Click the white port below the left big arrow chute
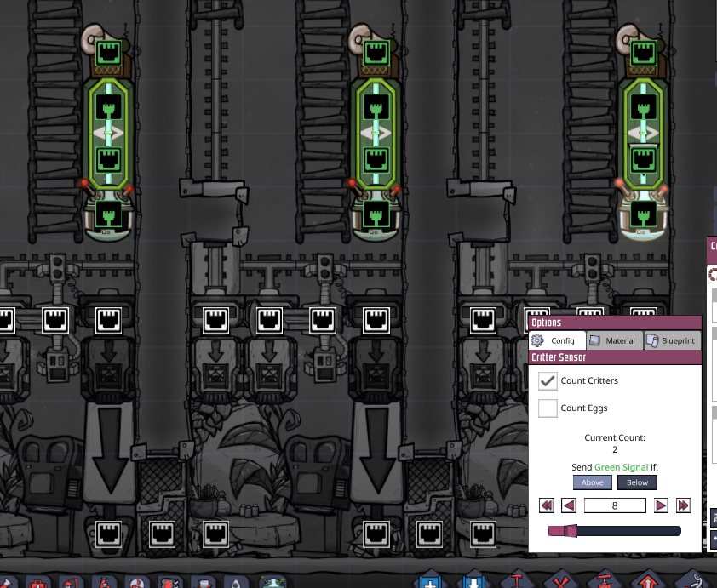This screenshot has width=717, height=588. click(109, 534)
